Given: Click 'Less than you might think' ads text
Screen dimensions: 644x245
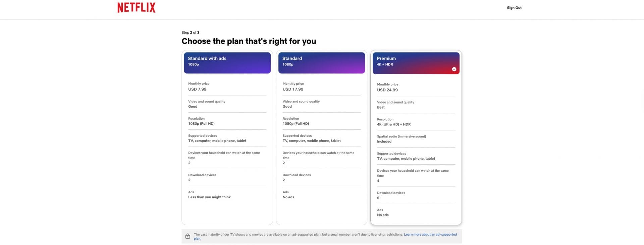Looking at the screenshot, I should click(x=209, y=197).
